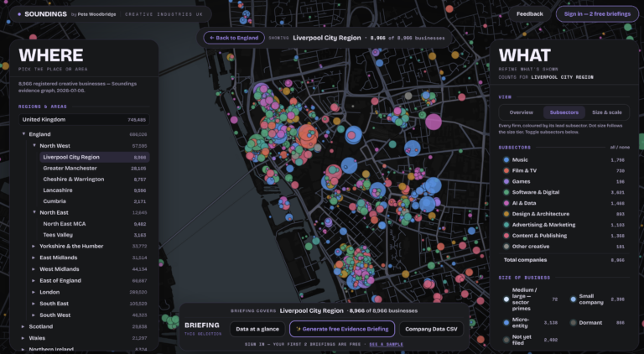Image resolution: width=644 pixels, height=354 pixels.
Task: Toggle Advertising & Marketing subsector
Action: pyautogui.click(x=563, y=225)
